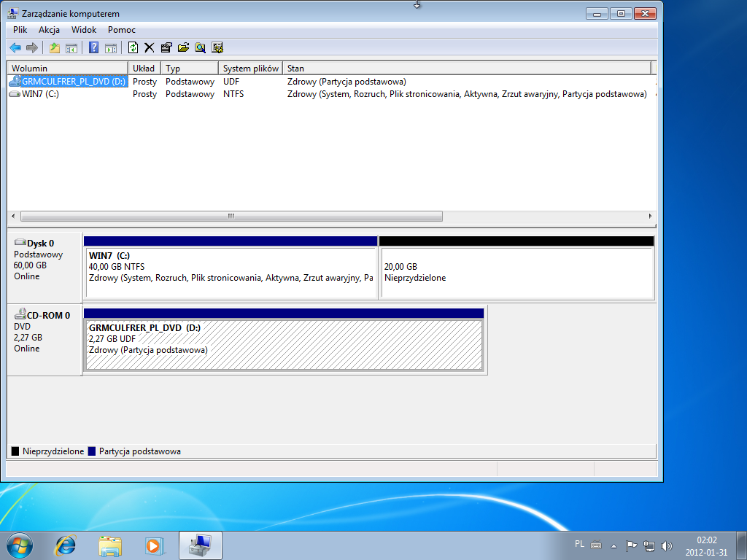Click the blue Back arrow in toolbar
The width and height of the screenshot is (747, 560).
click(x=15, y=47)
